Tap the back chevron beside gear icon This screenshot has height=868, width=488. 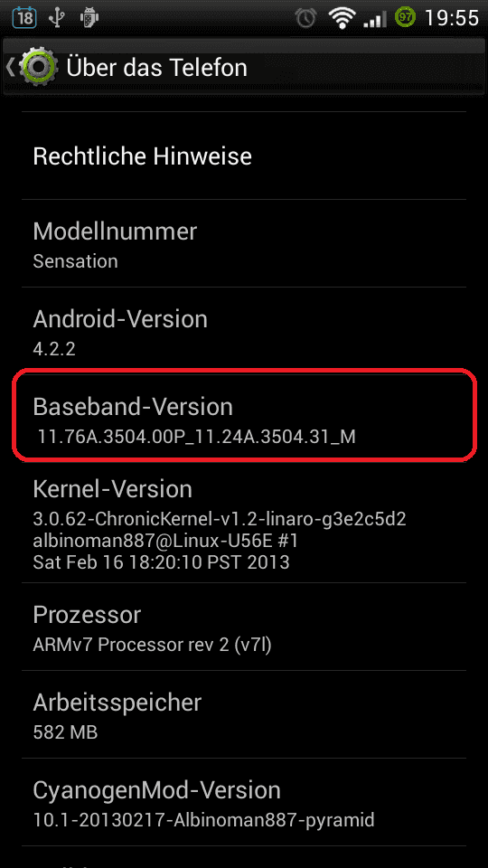(x=10, y=68)
